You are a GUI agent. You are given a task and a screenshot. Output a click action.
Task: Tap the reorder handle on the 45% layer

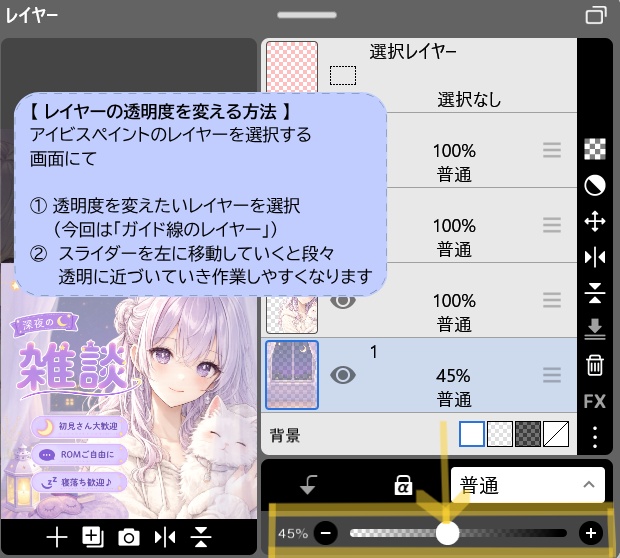(x=552, y=375)
